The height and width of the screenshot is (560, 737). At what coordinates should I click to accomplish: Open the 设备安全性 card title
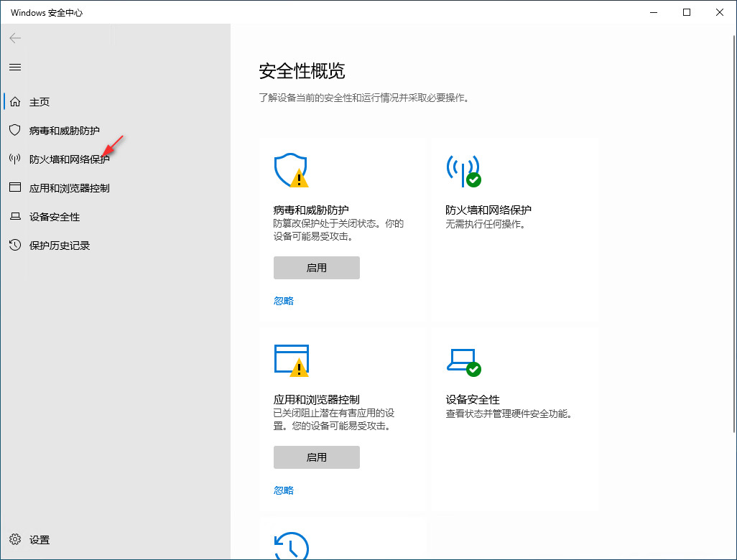[473, 399]
